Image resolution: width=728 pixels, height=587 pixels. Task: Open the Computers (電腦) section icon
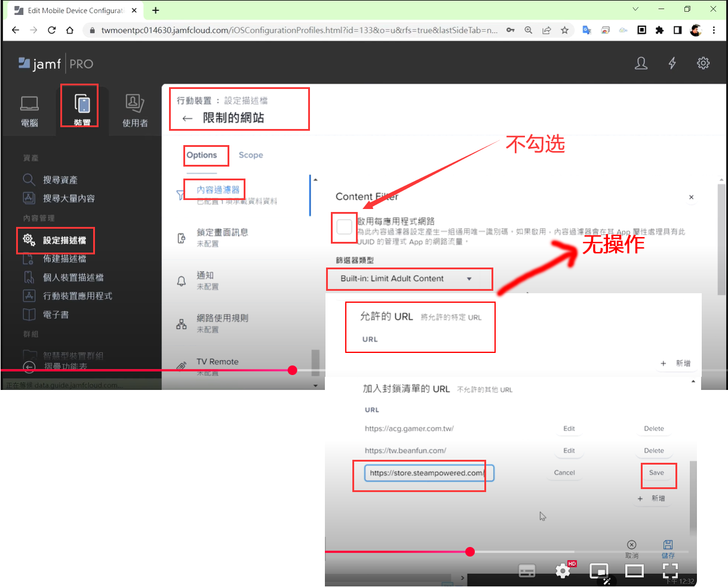tap(29, 104)
